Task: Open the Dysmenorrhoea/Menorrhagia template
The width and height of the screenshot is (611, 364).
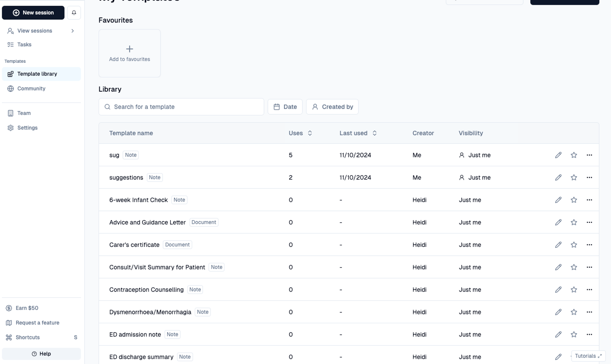Action: [150, 312]
